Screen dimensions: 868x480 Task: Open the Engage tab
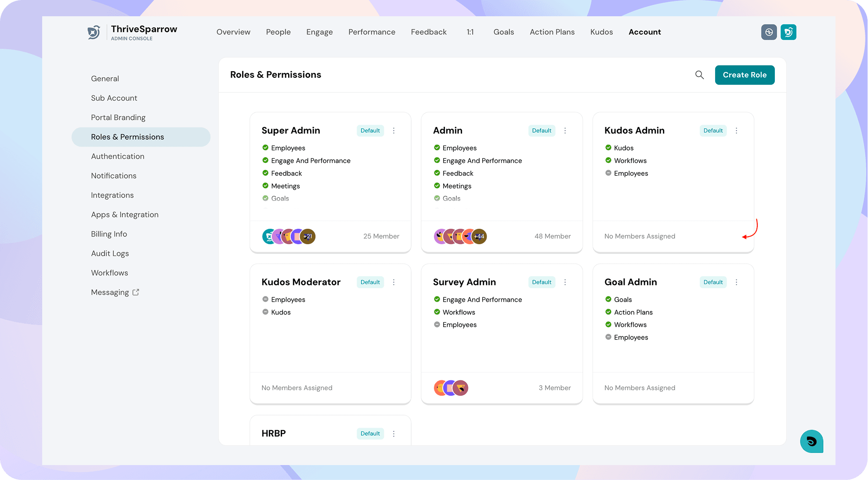coord(319,32)
